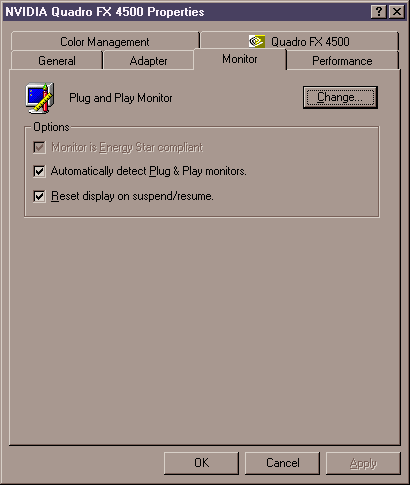
Task: Click the Options group box label
Action: tap(51, 127)
